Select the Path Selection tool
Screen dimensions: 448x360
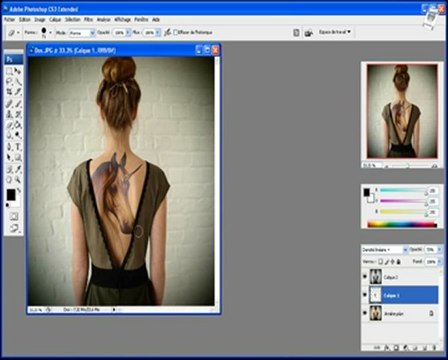coord(9,158)
